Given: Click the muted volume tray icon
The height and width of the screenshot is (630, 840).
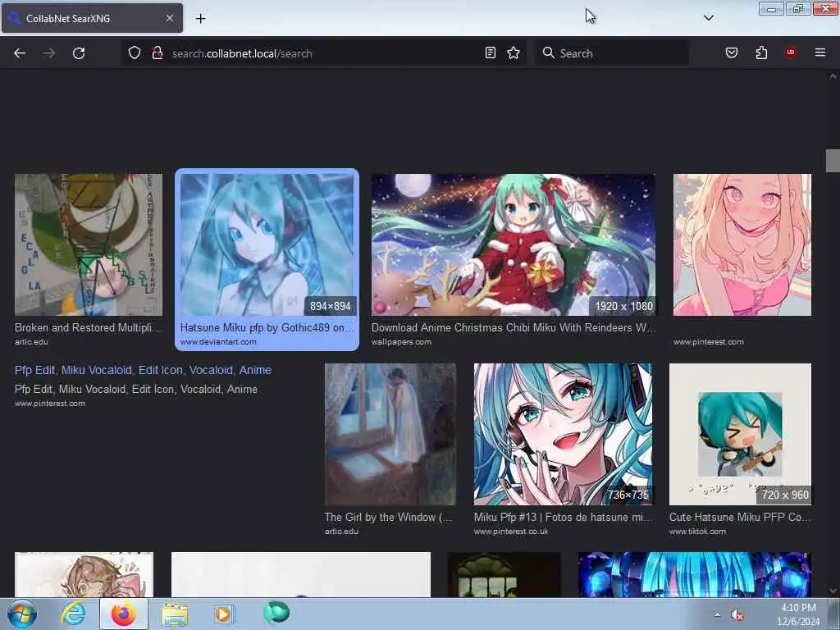Looking at the screenshot, I should click(737, 615).
